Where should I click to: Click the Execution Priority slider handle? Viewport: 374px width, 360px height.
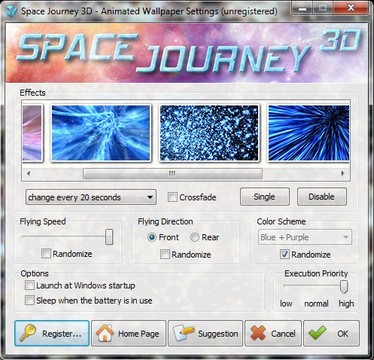344,286
